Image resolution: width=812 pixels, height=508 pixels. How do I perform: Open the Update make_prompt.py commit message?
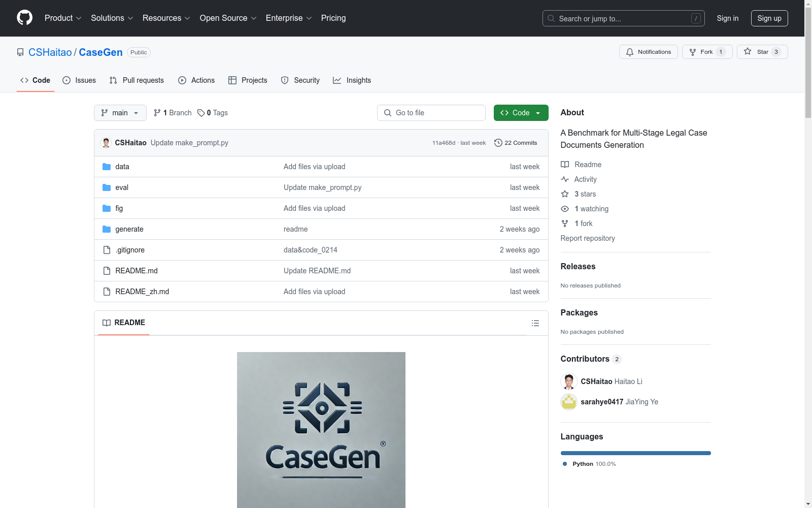(x=189, y=143)
